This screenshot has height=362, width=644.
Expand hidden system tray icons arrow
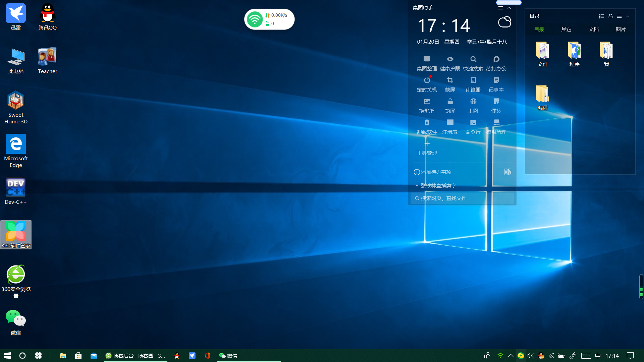pos(511,356)
